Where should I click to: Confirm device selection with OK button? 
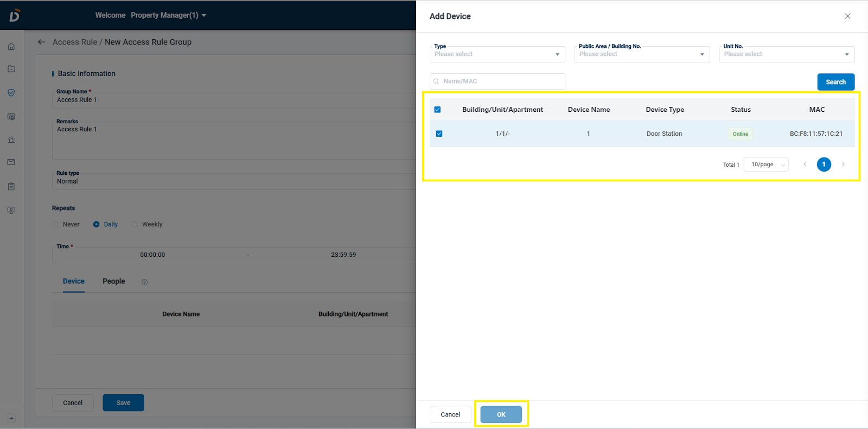501,414
